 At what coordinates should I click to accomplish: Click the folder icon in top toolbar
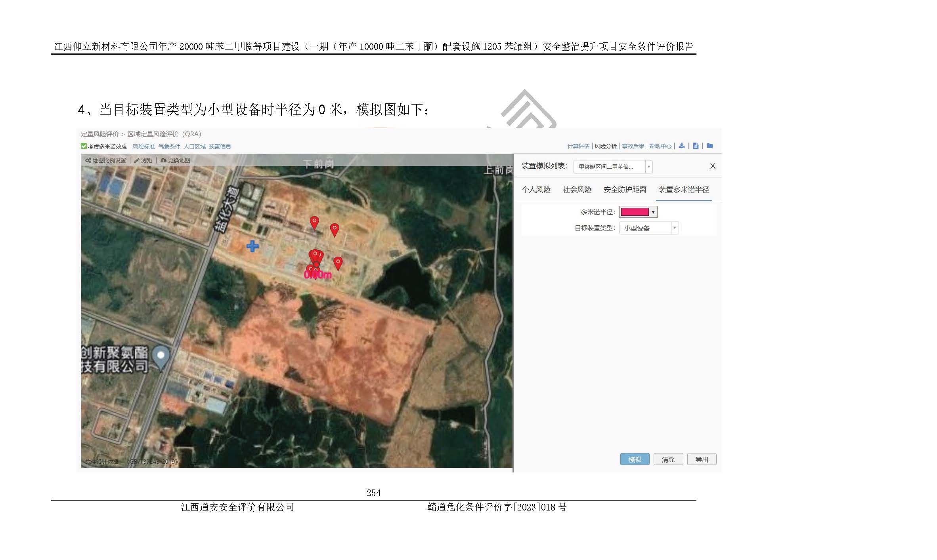[x=710, y=146]
